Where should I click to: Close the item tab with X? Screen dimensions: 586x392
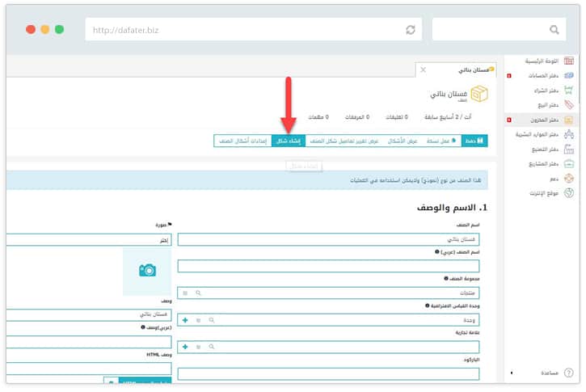tap(424, 70)
